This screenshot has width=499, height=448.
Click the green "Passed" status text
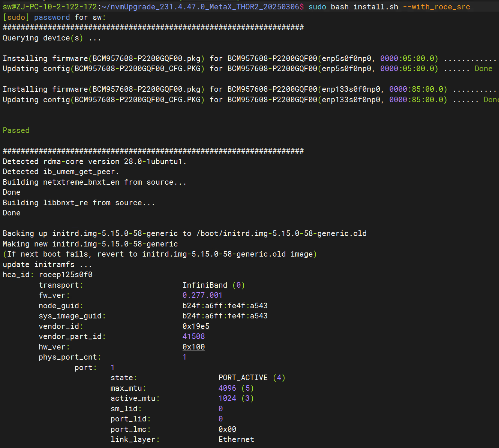(16, 130)
